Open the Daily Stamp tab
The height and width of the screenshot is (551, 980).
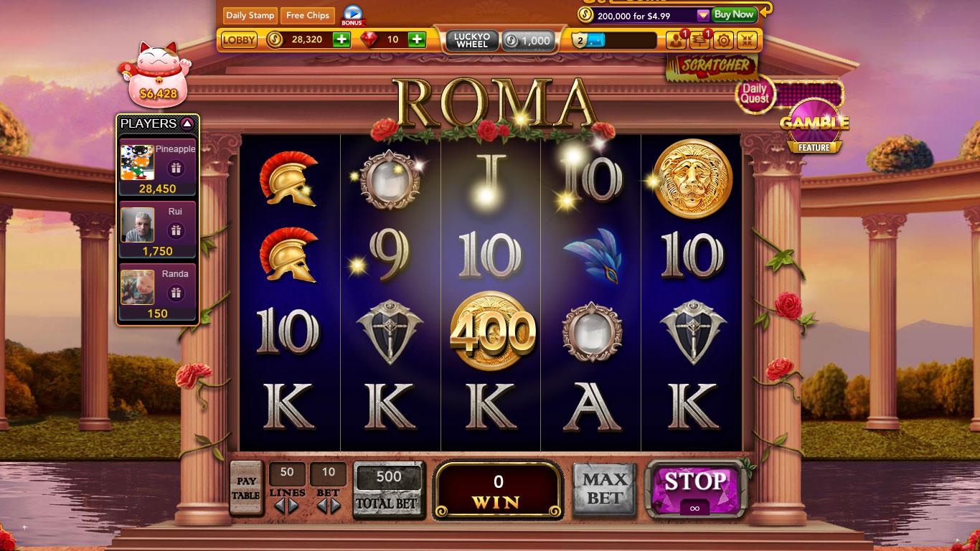coord(250,15)
